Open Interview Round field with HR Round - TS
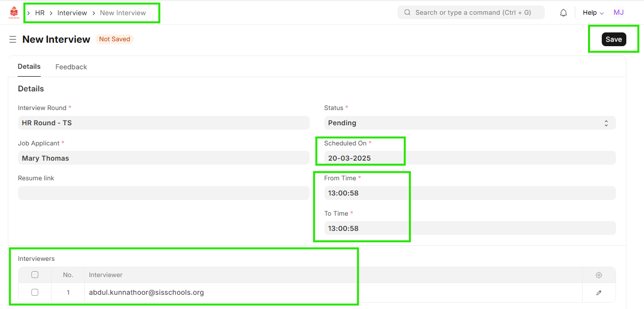This screenshot has width=644, height=309. tap(163, 123)
